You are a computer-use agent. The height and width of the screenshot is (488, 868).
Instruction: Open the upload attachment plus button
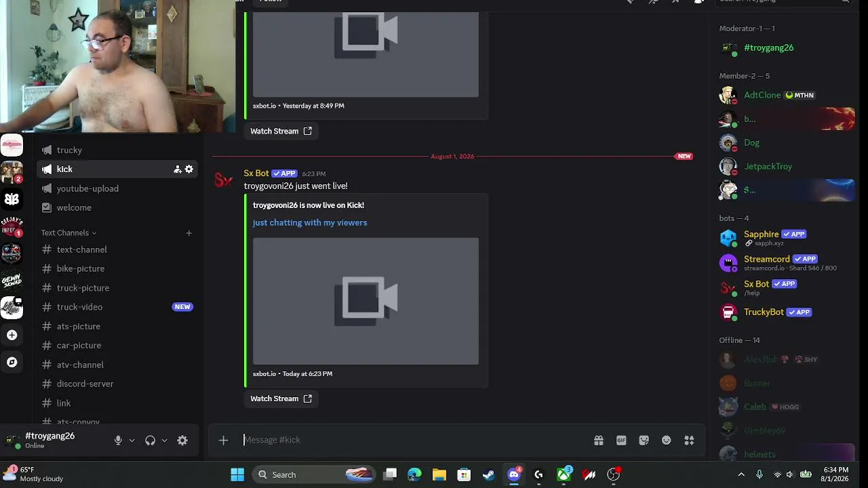tap(223, 441)
